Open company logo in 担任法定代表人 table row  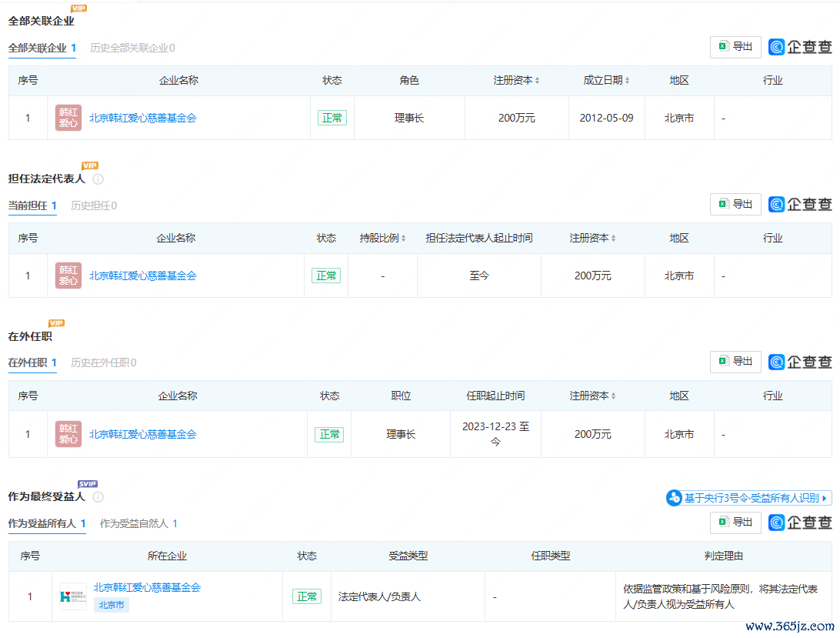pos(68,276)
